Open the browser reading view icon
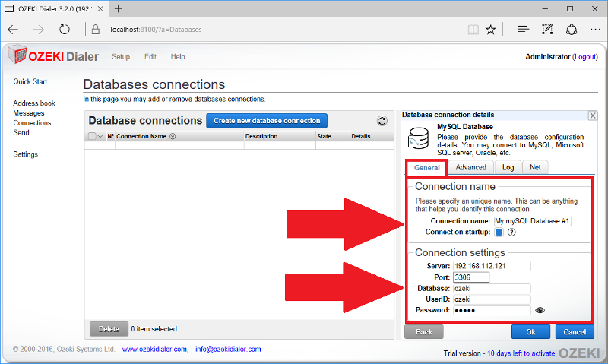608x364 pixels. coord(473,30)
